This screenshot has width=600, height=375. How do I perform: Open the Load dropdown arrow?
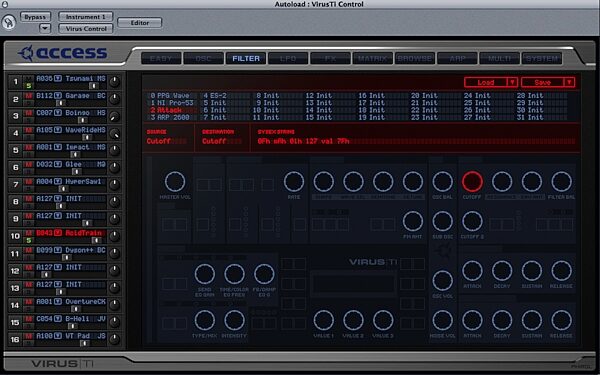tap(512, 82)
